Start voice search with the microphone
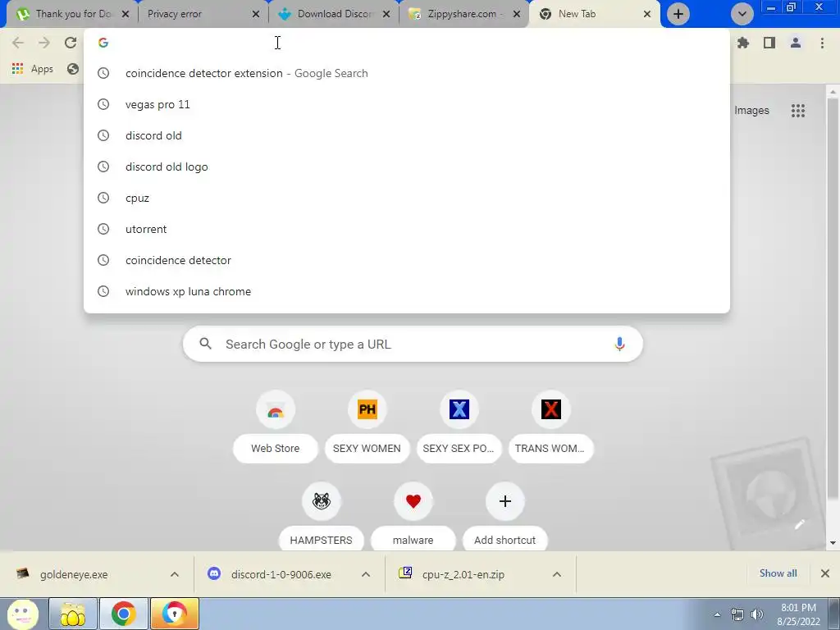Screen dimensions: 840x630 tap(619, 344)
